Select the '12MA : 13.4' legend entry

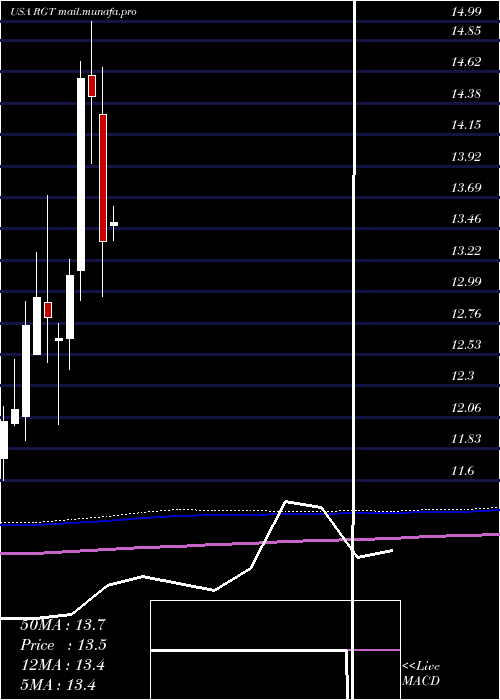pos(63,665)
